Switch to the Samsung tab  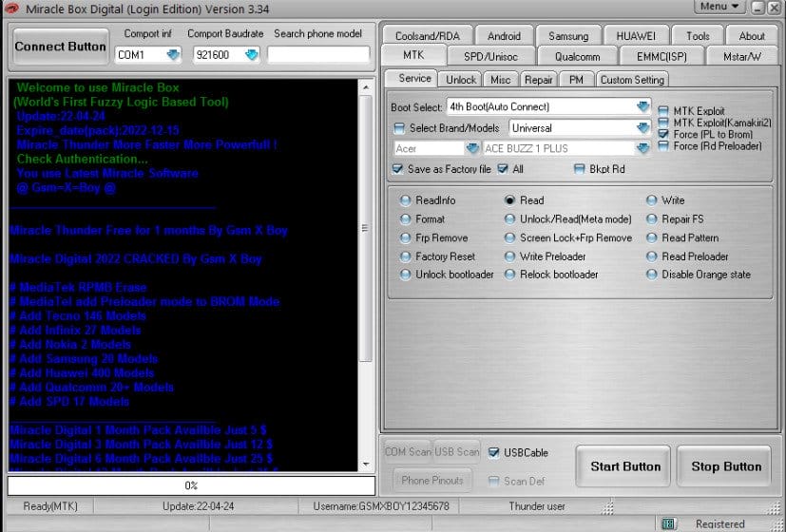tap(568, 36)
